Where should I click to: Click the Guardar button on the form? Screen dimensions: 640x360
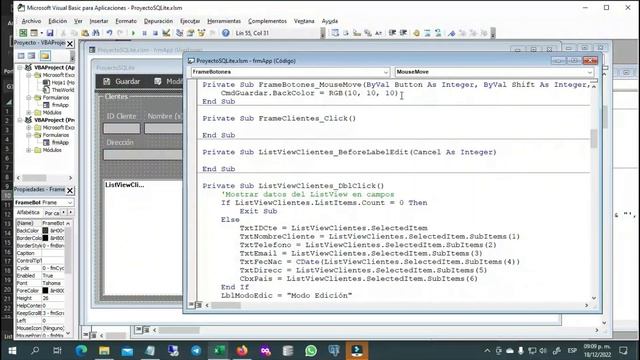tap(122, 82)
